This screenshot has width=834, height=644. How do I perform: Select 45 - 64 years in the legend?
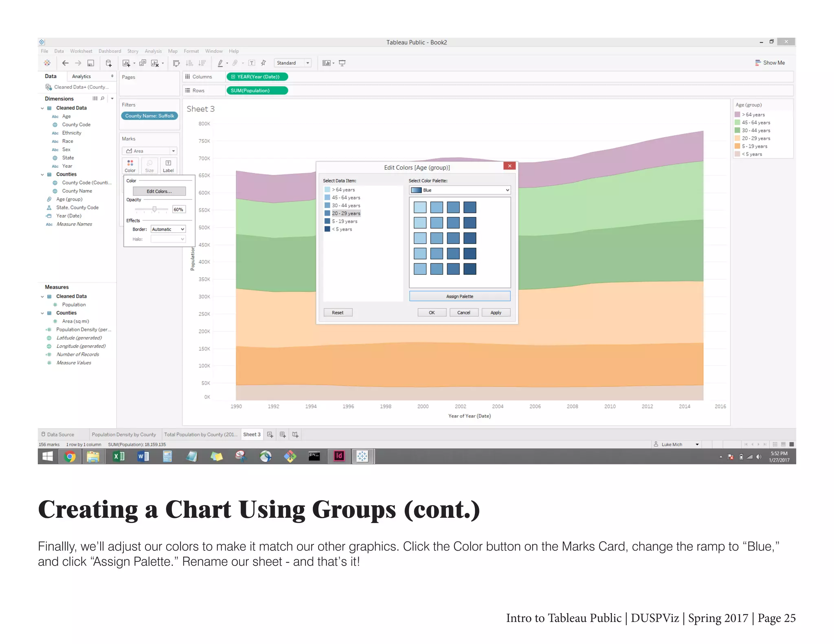pyautogui.click(x=753, y=123)
